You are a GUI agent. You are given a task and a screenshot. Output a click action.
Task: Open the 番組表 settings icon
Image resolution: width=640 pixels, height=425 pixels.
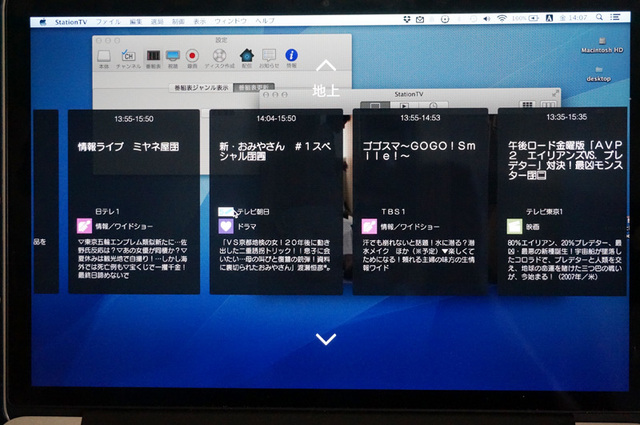(x=153, y=57)
